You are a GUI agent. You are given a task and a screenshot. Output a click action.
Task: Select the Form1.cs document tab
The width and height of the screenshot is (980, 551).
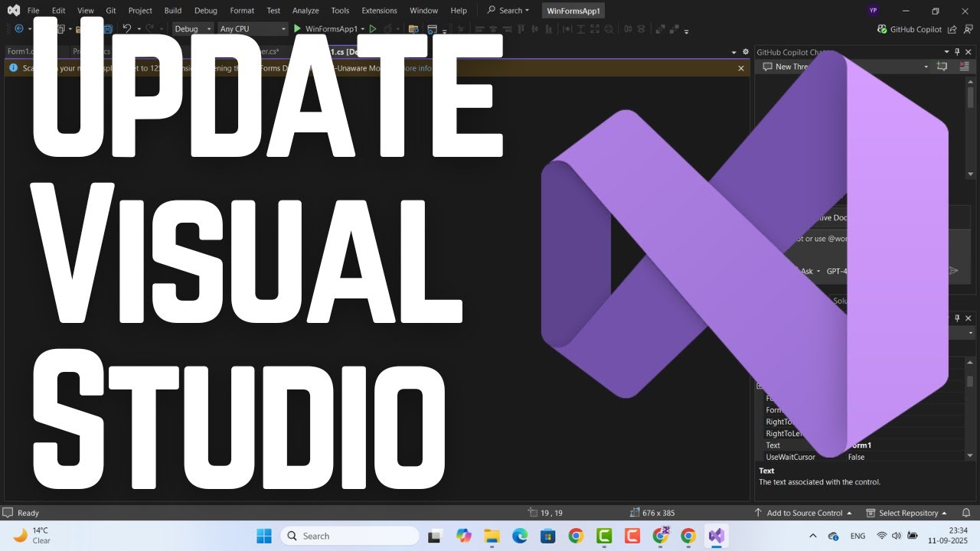click(x=19, y=51)
